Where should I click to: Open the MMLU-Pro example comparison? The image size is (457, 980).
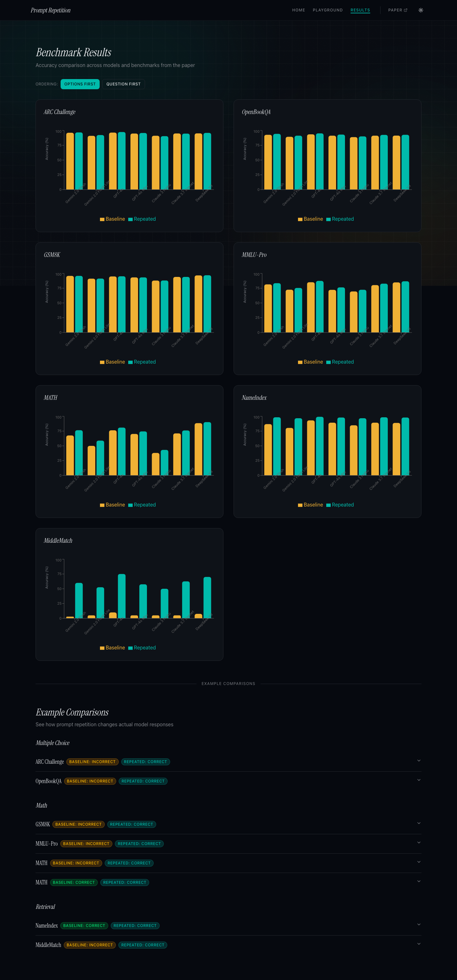pos(419,843)
